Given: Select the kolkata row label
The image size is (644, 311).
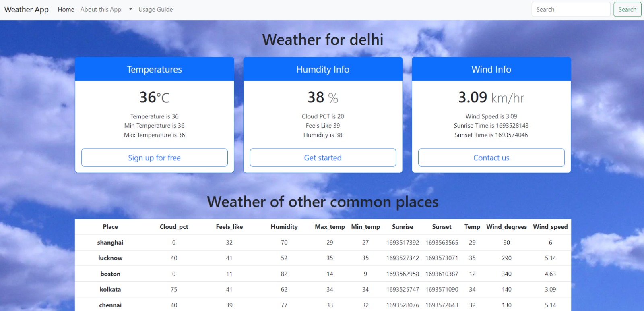Looking at the screenshot, I should [x=110, y=290].
